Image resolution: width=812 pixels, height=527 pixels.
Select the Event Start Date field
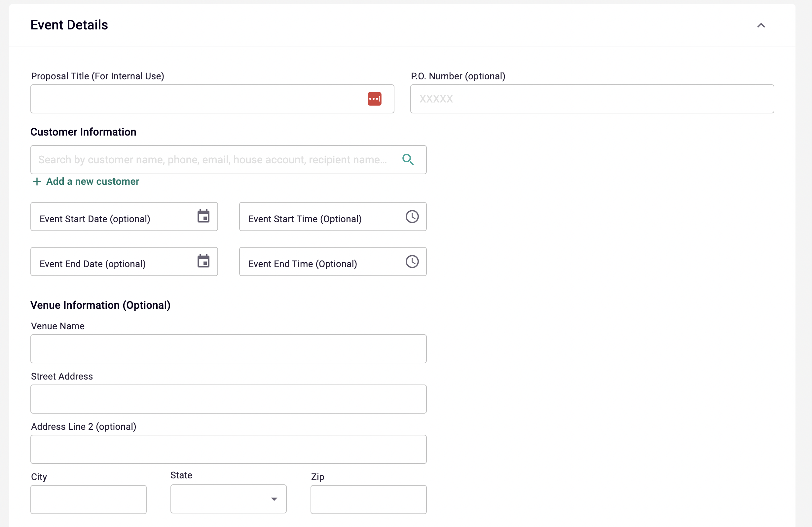click(124, 217)
